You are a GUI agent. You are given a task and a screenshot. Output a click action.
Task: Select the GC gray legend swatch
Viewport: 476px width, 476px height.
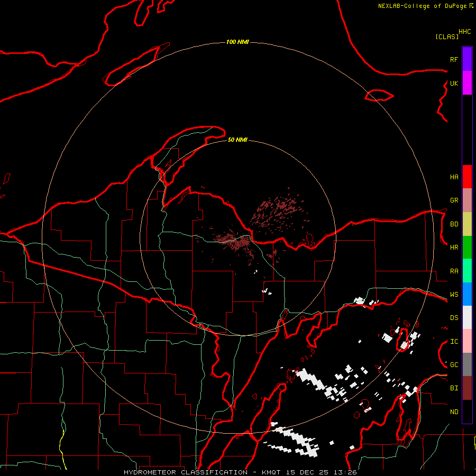click(467, 364)
